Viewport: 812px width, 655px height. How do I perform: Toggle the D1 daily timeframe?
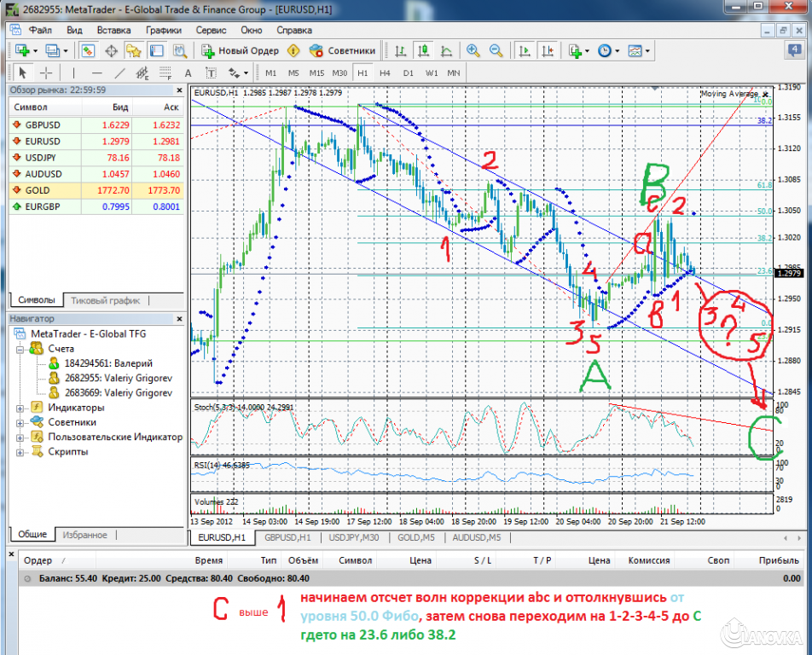pyautogui.click(x=409, y=72)
